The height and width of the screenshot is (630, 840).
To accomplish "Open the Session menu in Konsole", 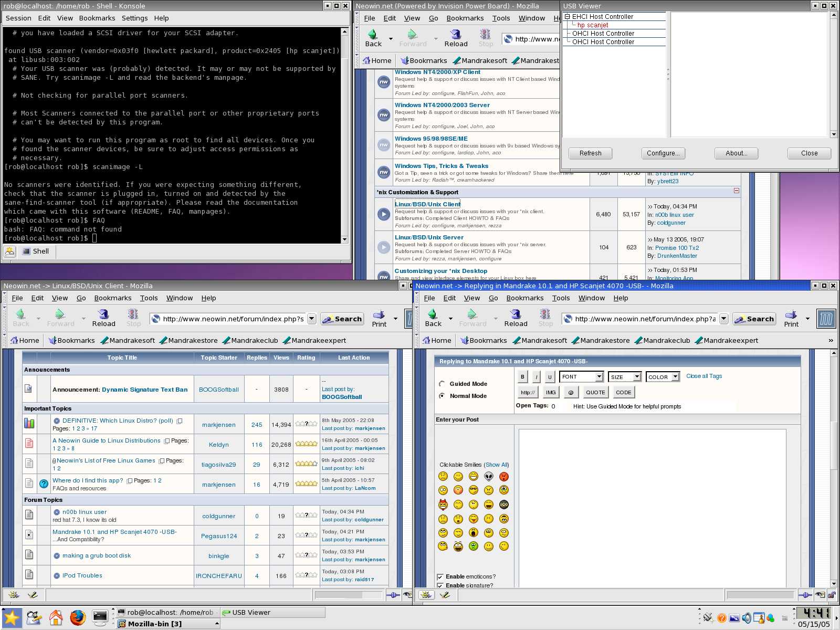I will click(18, 18).
